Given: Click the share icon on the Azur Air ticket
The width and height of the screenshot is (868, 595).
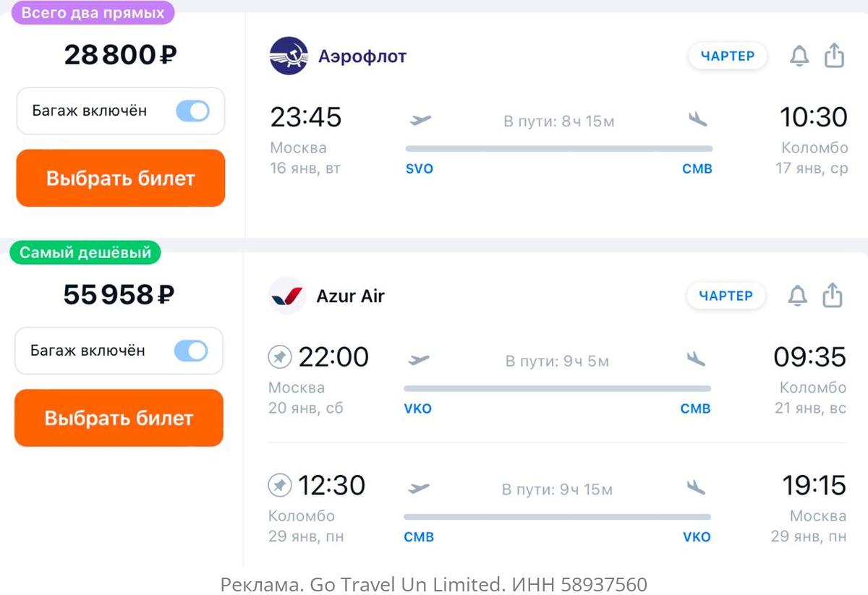Looking at the screenshot, I should tap(833, 296).
